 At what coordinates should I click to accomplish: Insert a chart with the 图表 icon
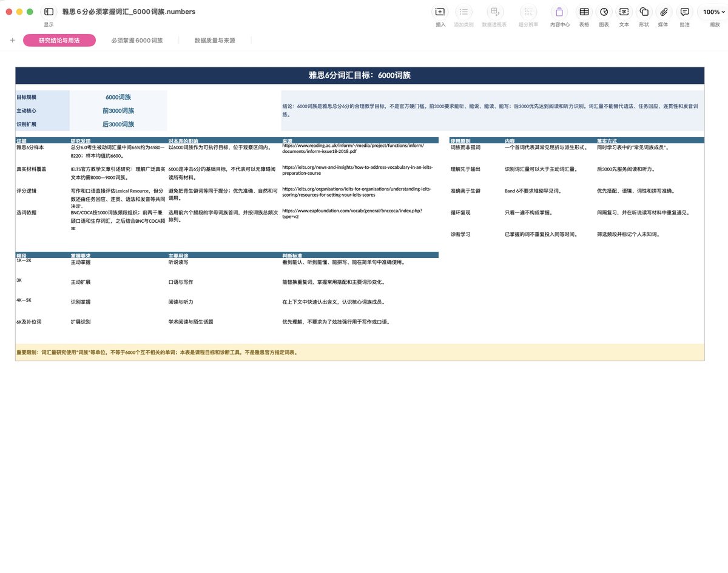tap(604, 12)
